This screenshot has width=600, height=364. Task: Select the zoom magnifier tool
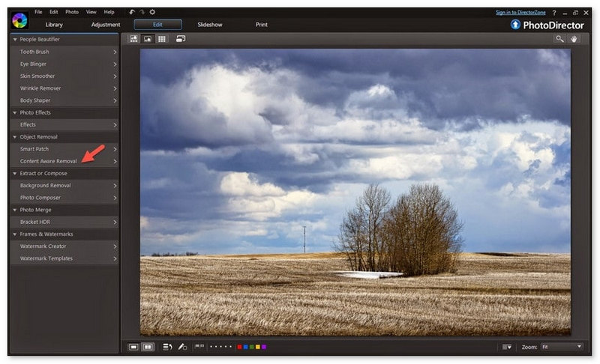559,39
